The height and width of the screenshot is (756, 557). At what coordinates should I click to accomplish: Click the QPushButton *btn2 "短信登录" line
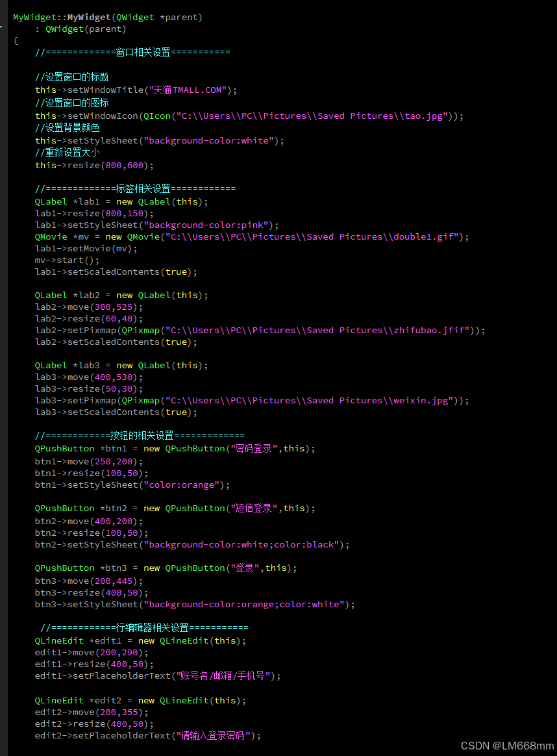click(175, 508)
